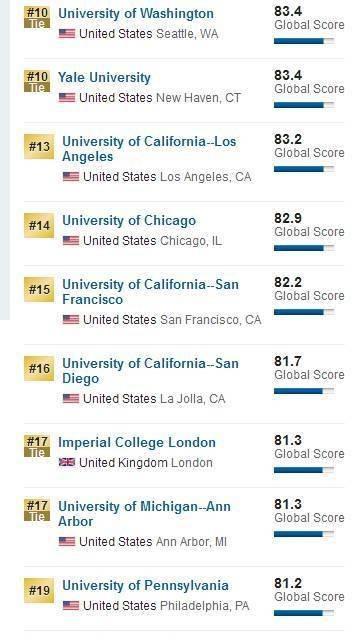Open the Imperial College London link
The image size is (360, 640).
point(137,442)
